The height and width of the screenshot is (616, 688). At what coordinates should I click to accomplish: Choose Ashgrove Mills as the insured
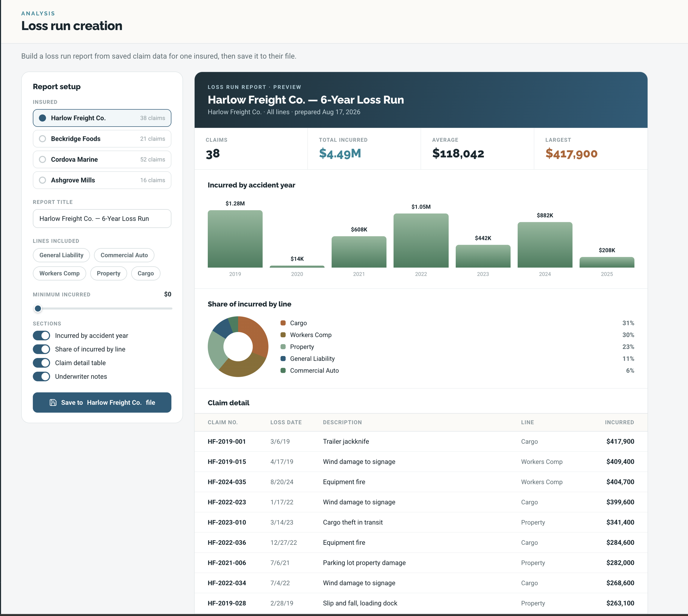tap(102, 180)
